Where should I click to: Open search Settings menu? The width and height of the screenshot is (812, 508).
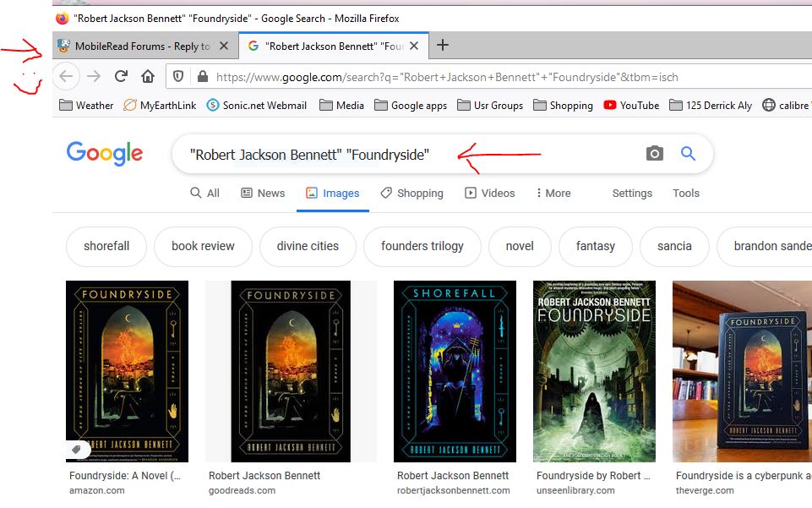(x=632, y=194)
